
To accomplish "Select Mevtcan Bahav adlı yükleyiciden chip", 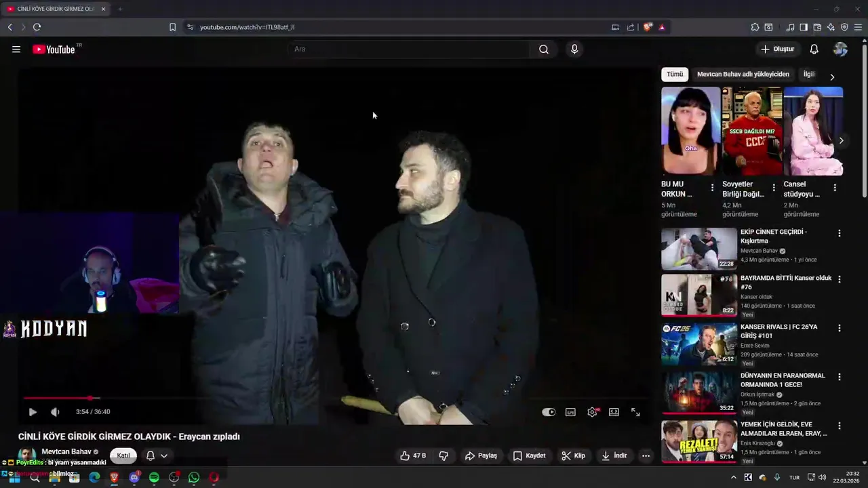I will [743, 75].
